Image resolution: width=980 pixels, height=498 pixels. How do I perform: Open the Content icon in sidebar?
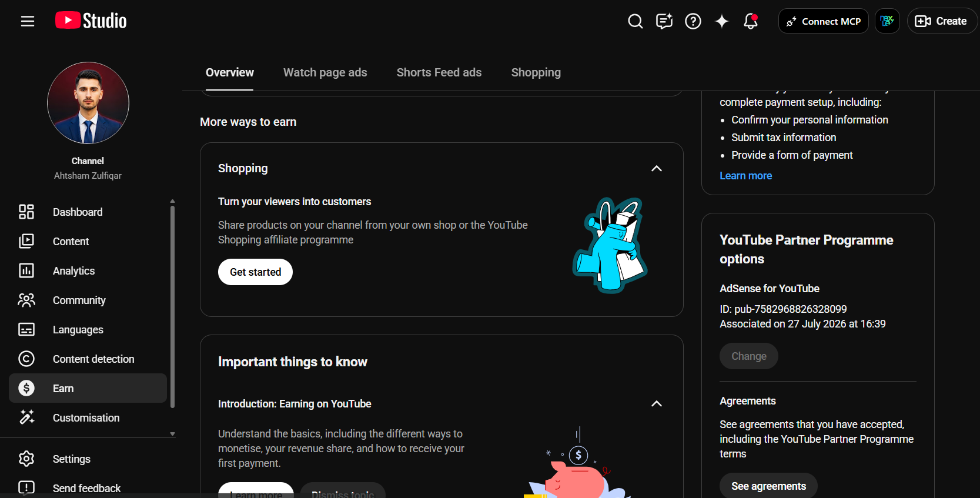(26, 241)
